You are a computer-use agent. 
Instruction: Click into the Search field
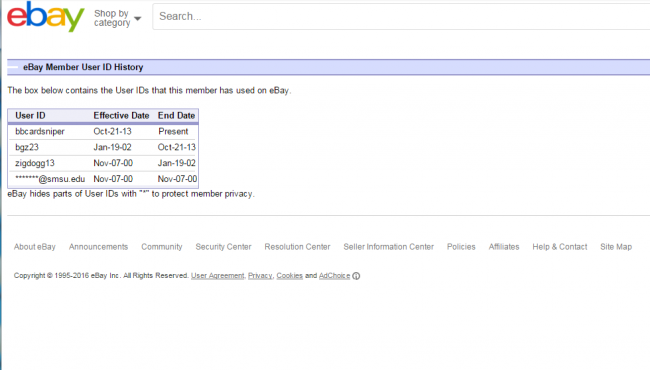[401, 17]
